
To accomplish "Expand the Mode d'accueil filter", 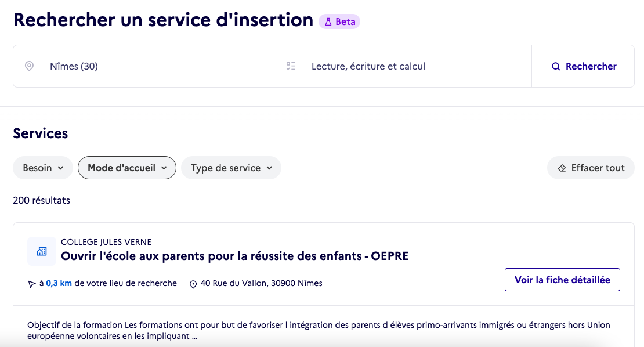I will [x=127, y=168].
